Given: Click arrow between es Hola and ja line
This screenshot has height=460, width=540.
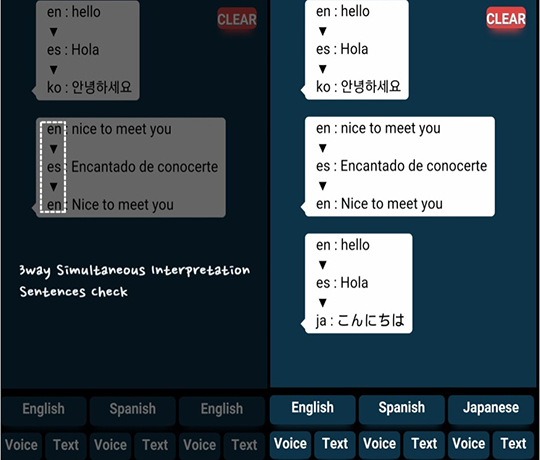Looking at the screenshot, I should coord(322,303).
